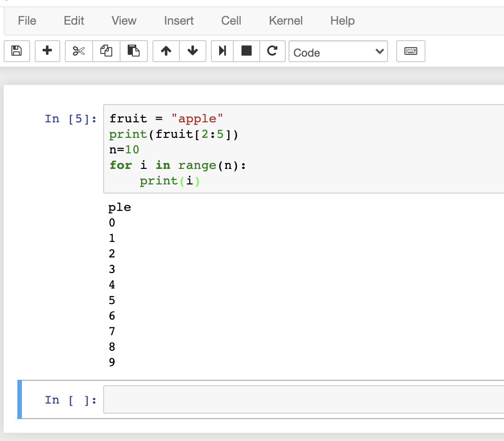Move selected cell down arrow
504x441 pixels.
pos(193,51)
